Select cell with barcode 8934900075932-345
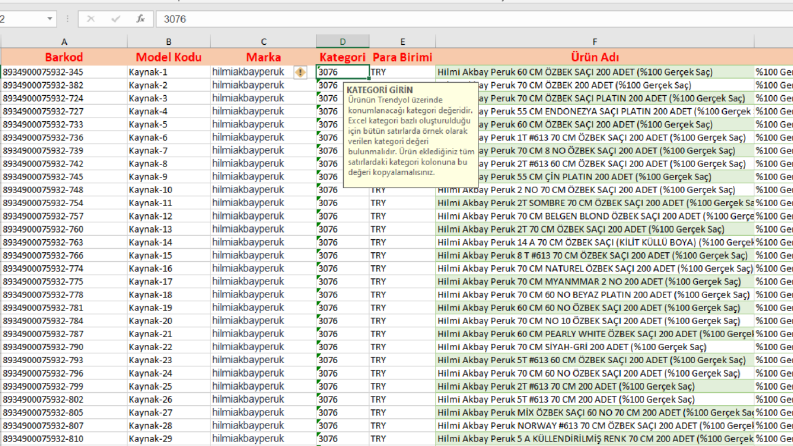 pyautogui.click(x=64, y=72)
